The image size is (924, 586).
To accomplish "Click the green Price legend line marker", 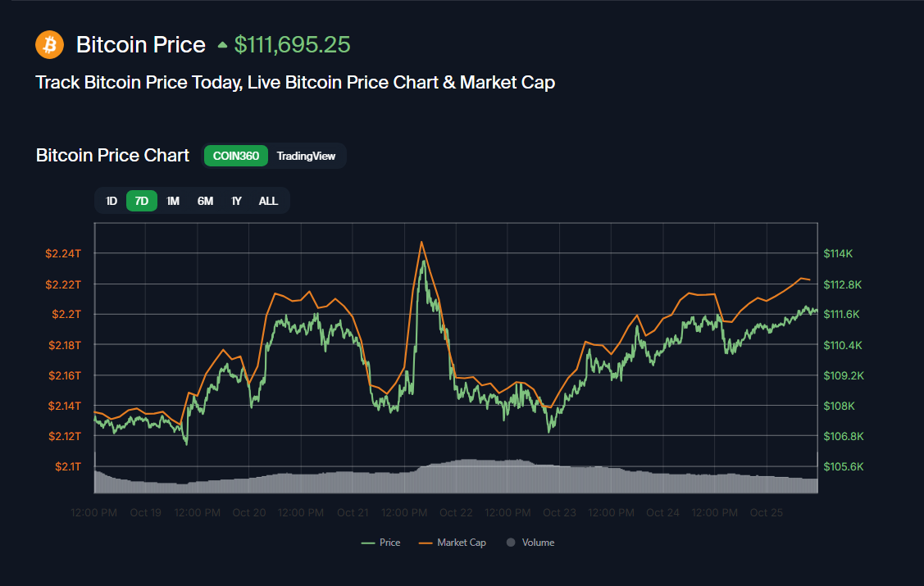I will click(366, 542).
